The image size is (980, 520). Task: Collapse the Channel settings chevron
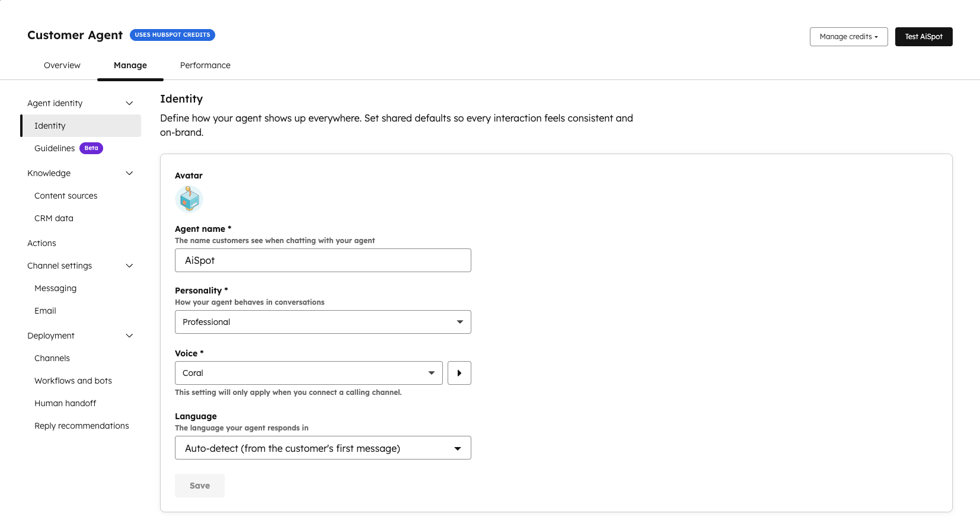click(x=129, y=266)
